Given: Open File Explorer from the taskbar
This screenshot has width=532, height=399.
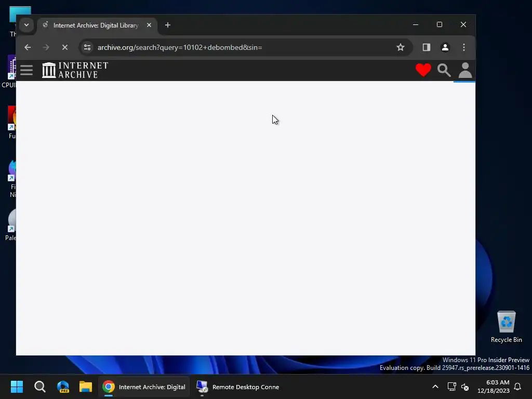Looking at the screenshot, I should 86,387.
